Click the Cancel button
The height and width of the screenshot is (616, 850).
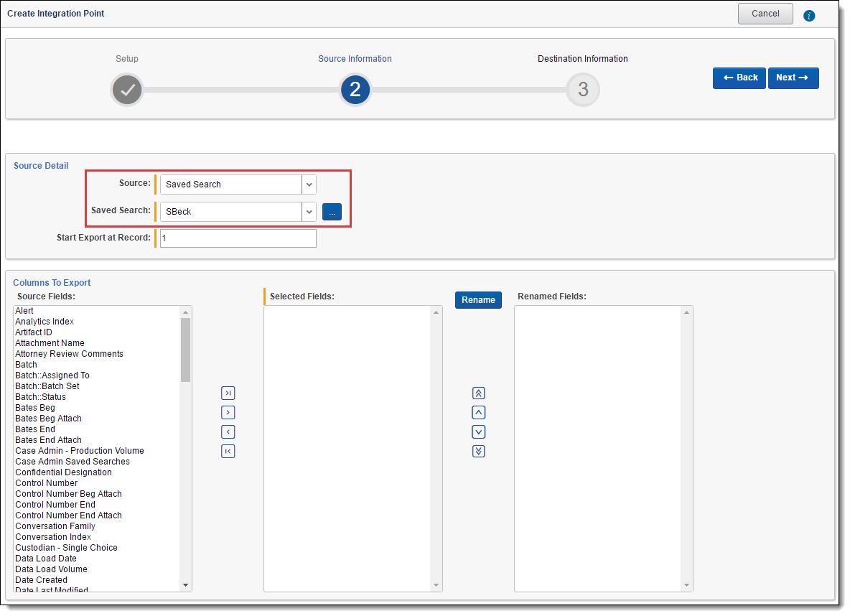765,14
